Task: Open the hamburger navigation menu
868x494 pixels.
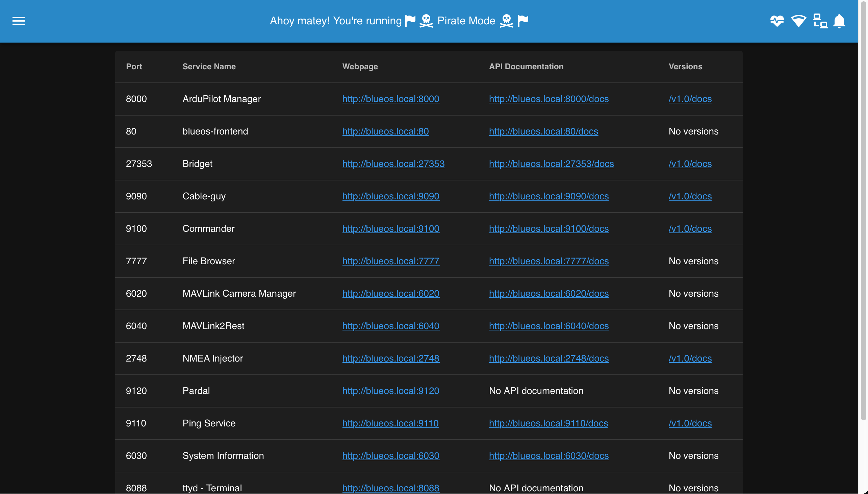Action: pos(18,21)
